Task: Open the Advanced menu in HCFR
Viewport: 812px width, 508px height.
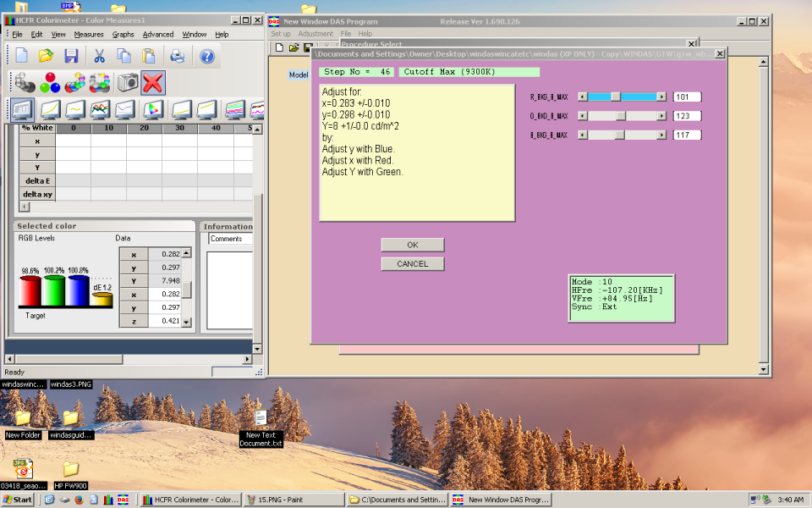Action: (x=157, y=35)
